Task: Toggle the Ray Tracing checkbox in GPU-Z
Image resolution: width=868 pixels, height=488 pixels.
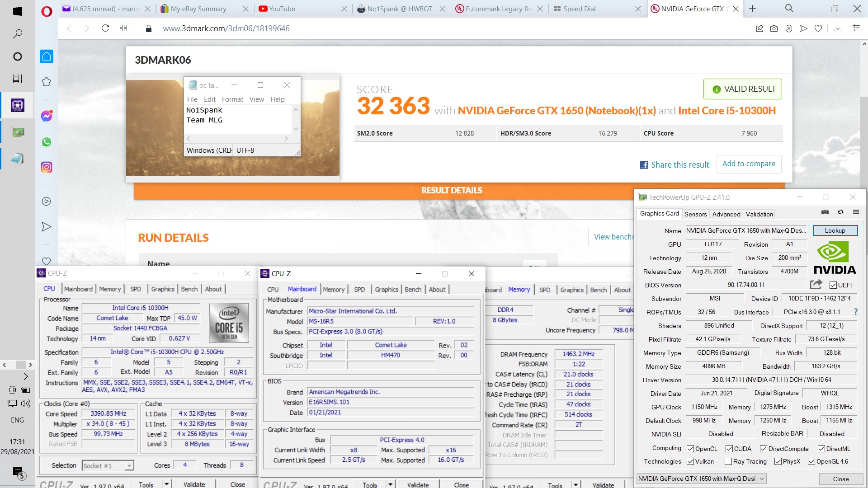Action: pyautogui.click(x=728, y=461)
